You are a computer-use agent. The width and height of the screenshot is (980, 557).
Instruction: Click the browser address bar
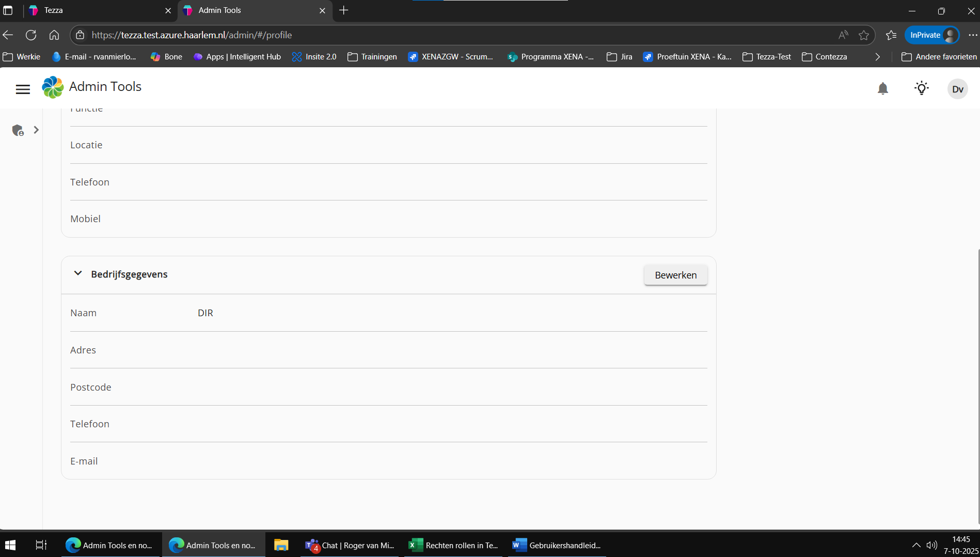point(454,35)
